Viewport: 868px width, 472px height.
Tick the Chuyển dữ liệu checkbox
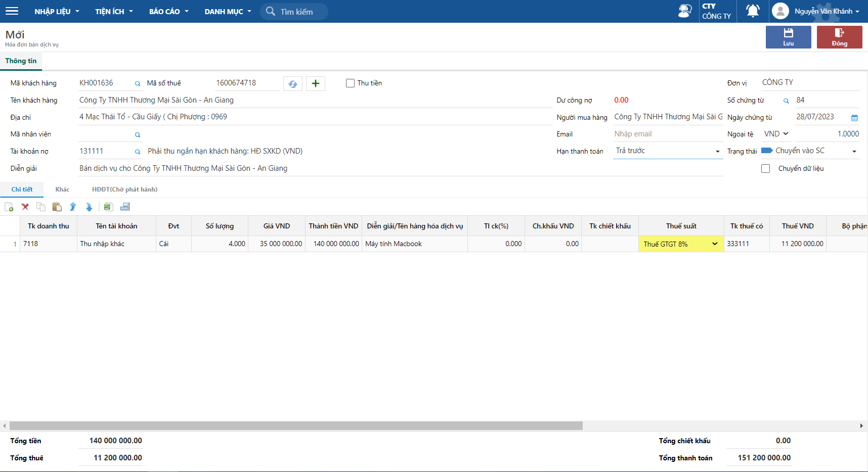click(765, 169)
